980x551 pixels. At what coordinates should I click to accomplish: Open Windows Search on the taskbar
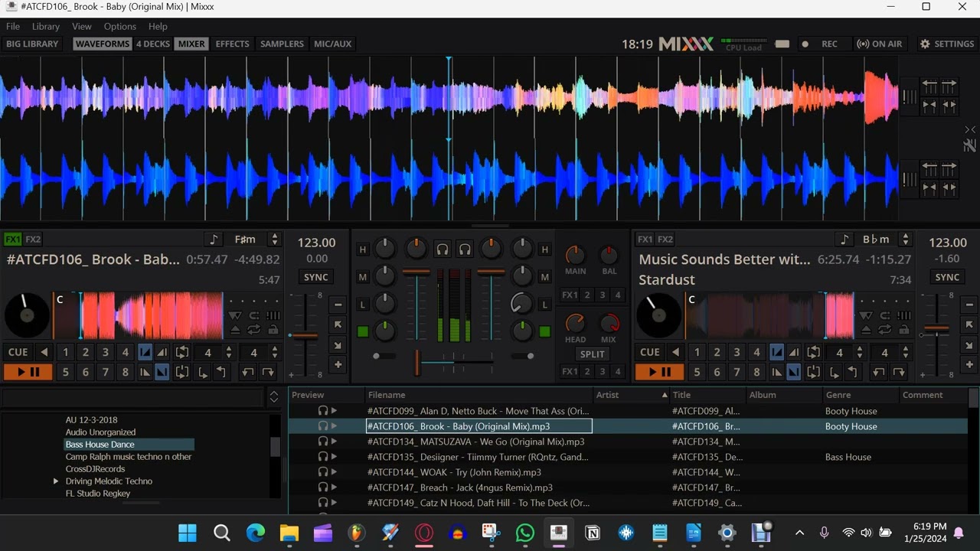click(221, 533)
